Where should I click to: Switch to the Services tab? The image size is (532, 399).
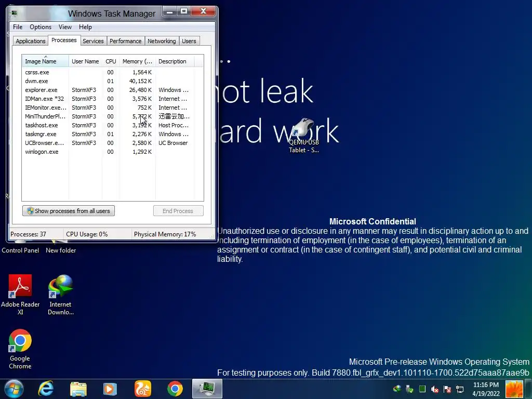tap(93, 41)
